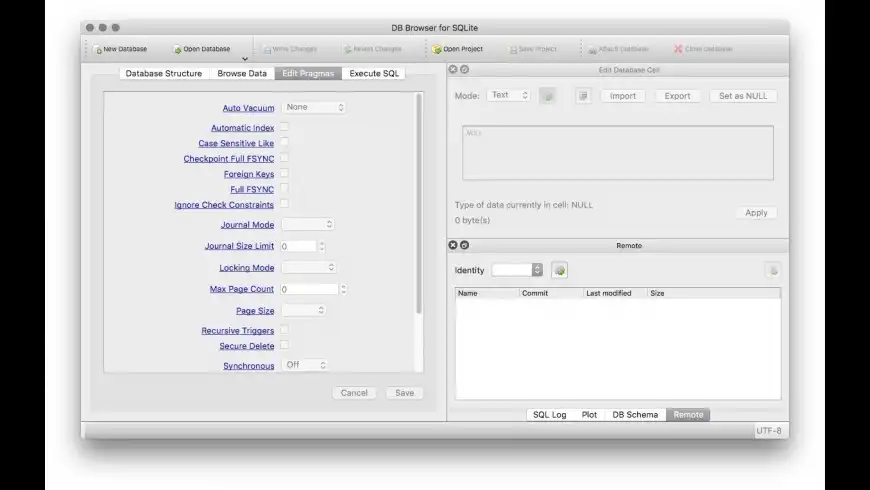Expand the toolbar overflow chevron
Screen dimensions: 870x490
click(245, 59)
